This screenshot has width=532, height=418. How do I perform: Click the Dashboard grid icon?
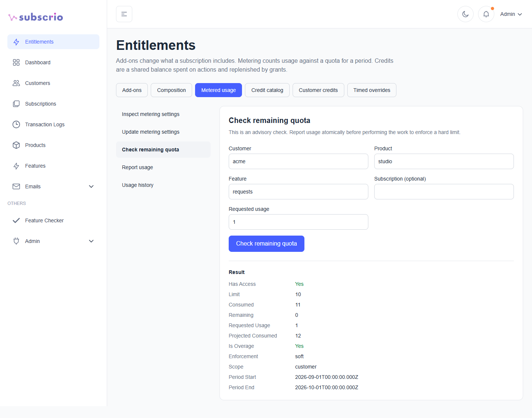click(16, 62)
